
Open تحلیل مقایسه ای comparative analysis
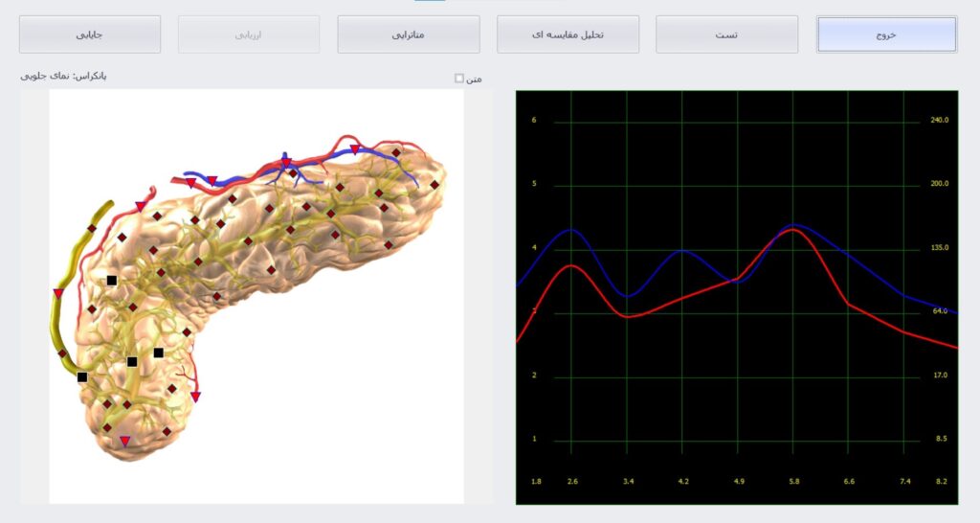pyautogui.click(x=568, y=34)
